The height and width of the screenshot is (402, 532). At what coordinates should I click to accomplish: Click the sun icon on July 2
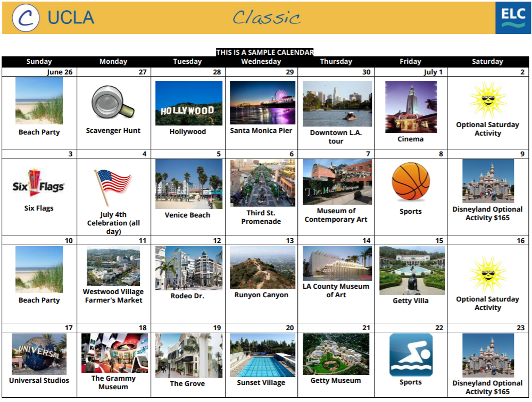488,100
